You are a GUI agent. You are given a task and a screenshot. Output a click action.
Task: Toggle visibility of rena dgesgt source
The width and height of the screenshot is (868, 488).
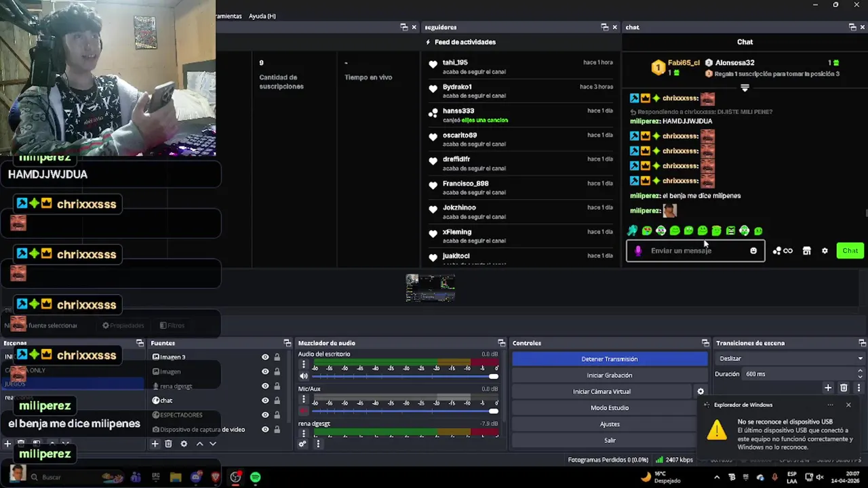click(x=265, y=386)
